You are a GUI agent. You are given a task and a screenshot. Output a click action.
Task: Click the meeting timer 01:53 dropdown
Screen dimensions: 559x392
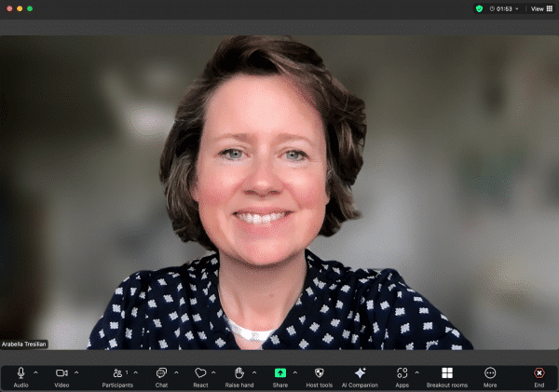click(506, 8)
